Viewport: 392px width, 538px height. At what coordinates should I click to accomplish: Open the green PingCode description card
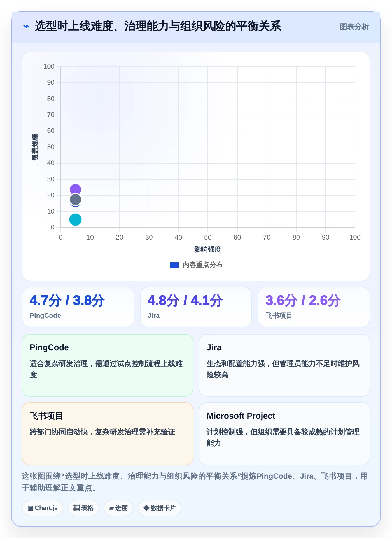click(108, 365)
